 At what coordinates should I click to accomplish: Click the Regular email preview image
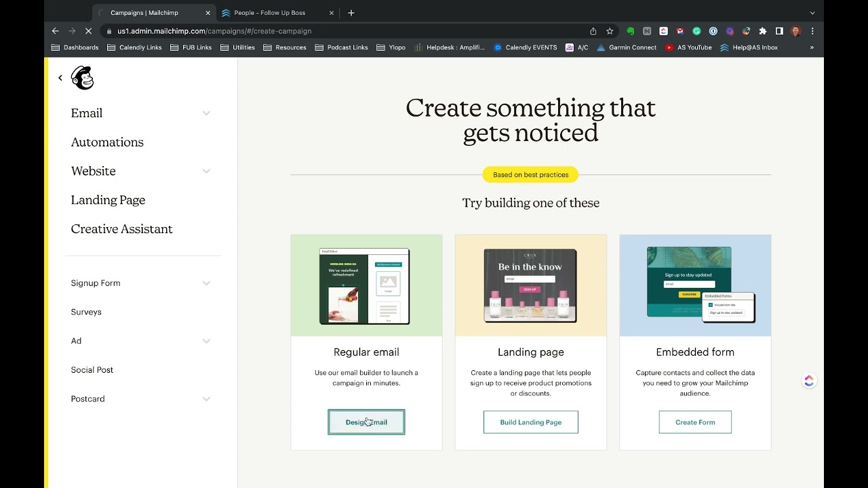coord(366,285)
